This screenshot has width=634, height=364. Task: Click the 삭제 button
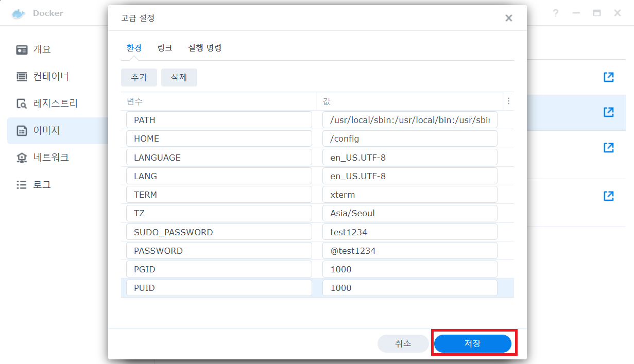[179, 77]
